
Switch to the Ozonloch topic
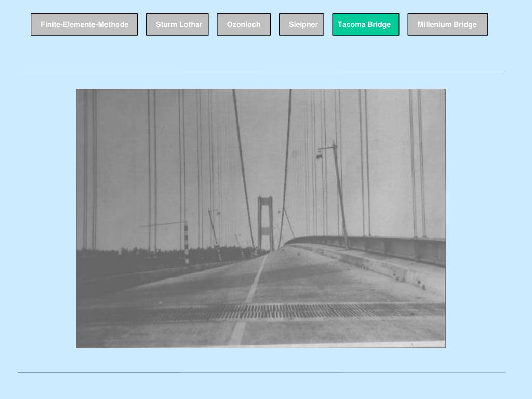coord(244,24)
